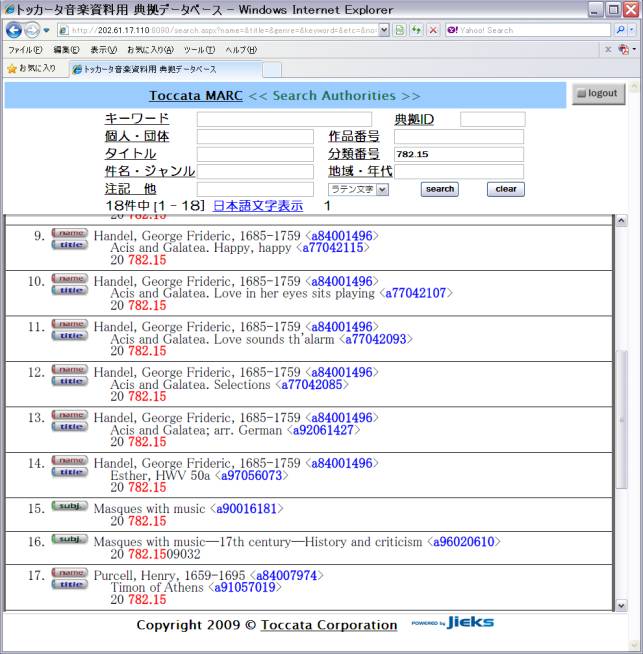Click the title badge in row 12
This screenshot has height=654, width=643.
point(70,381)
